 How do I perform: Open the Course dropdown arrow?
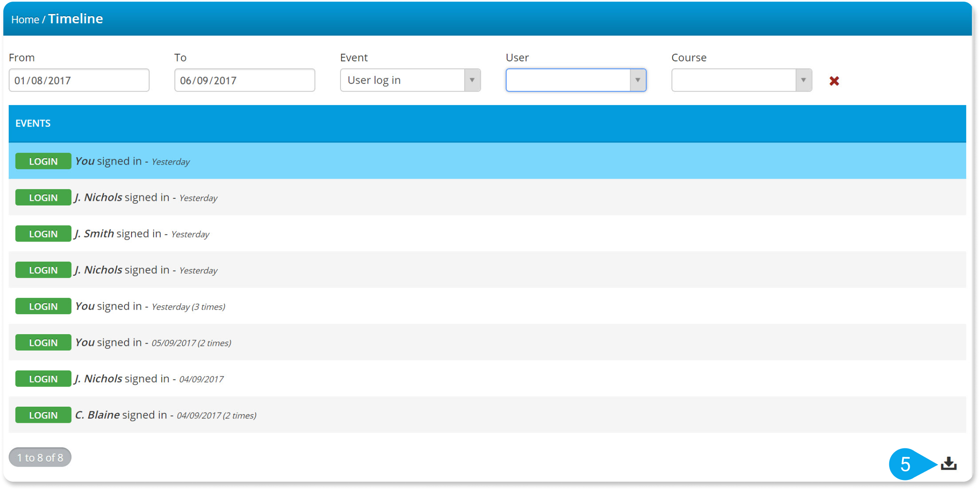pyautogui.click(x=803, y=80)
